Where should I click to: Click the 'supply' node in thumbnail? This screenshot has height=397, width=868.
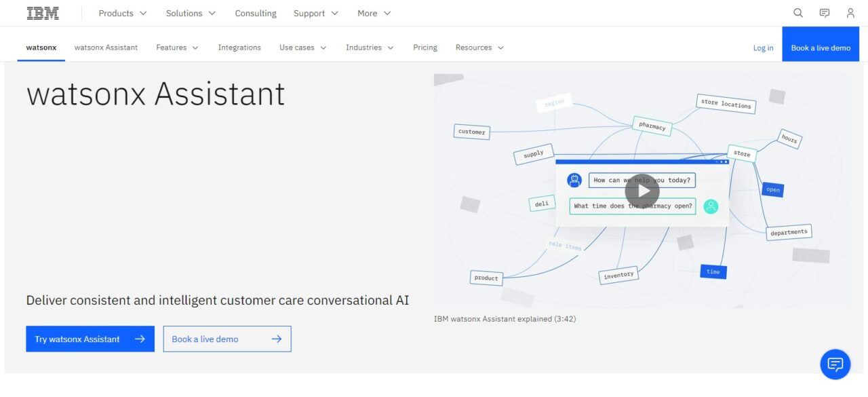click(x=534, y=154)
